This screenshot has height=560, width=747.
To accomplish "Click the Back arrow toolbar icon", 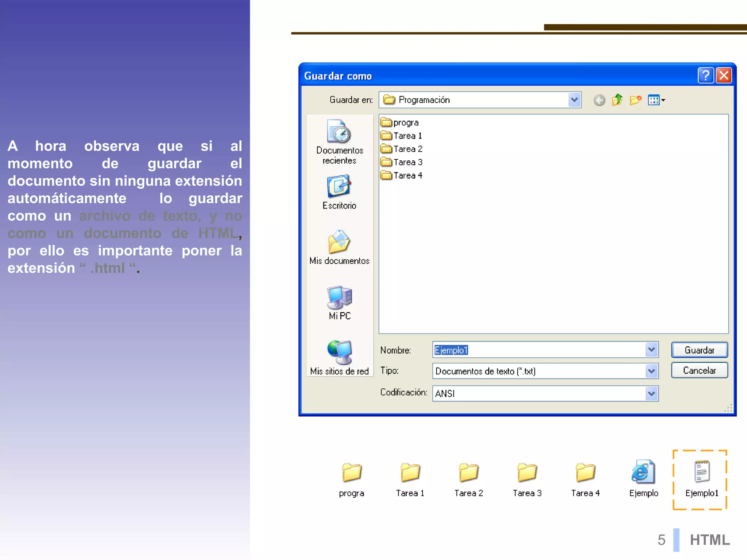I will (599, 100).
